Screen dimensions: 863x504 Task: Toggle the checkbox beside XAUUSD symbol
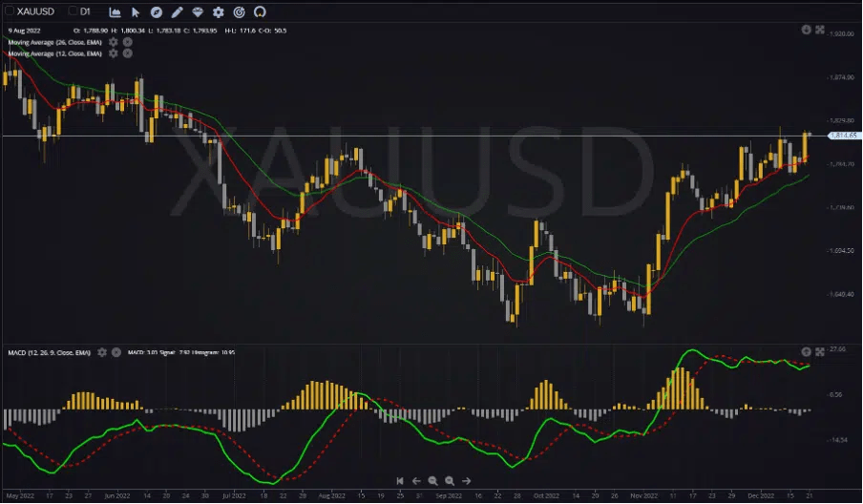click(x=10, y=10)
